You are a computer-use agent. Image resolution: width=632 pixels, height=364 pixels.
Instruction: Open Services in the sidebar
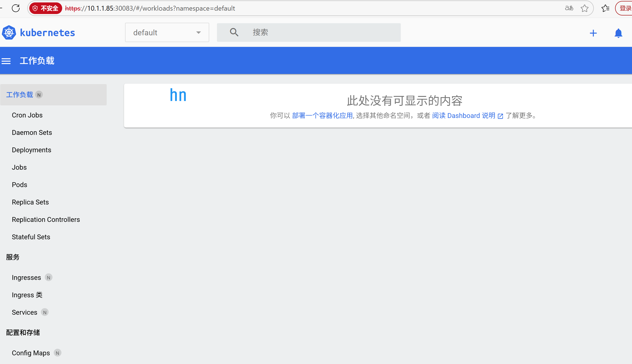(24, 312)
